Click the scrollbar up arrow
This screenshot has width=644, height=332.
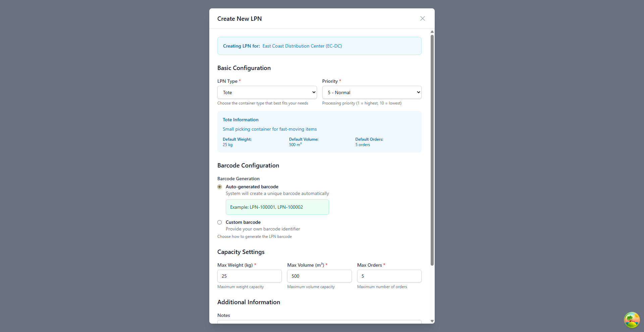pyautogui.click(x=432, y=32)
